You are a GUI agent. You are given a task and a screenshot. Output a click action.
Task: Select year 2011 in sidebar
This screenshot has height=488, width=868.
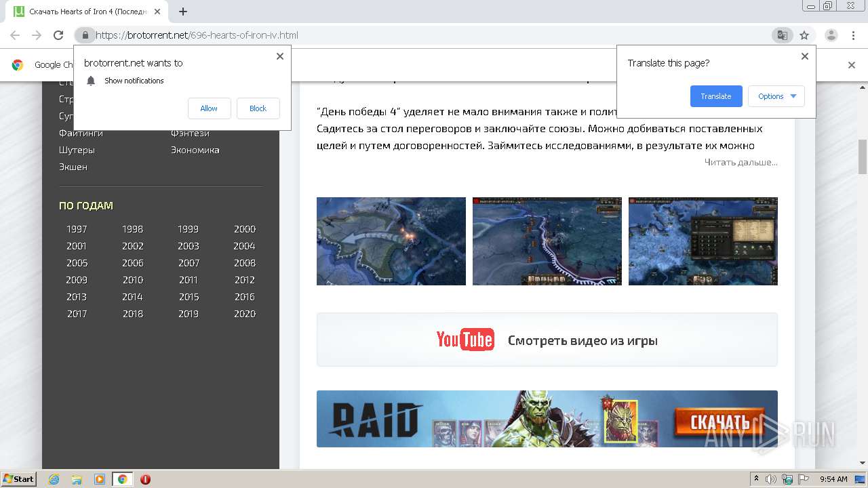189,280
